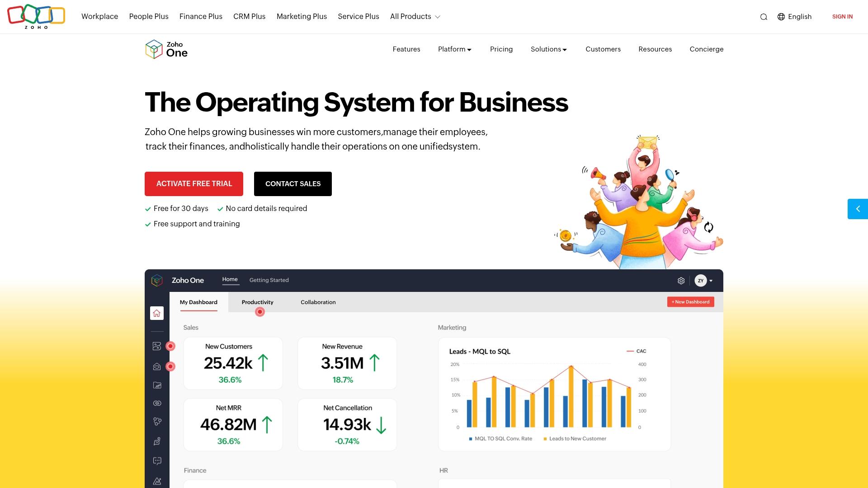
Task: Open the ZY profile avatar dropdown
Action: (x=703, y=281)
